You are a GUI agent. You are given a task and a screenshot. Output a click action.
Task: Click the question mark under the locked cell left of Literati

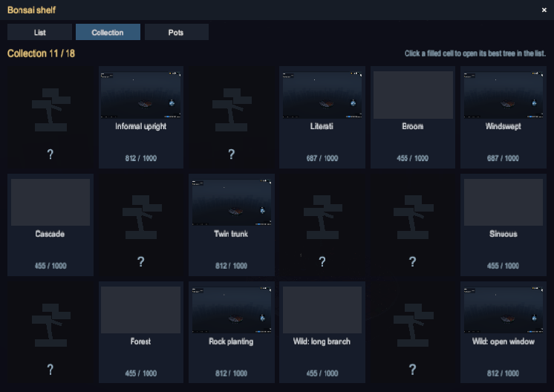click(x=232, y=154)
